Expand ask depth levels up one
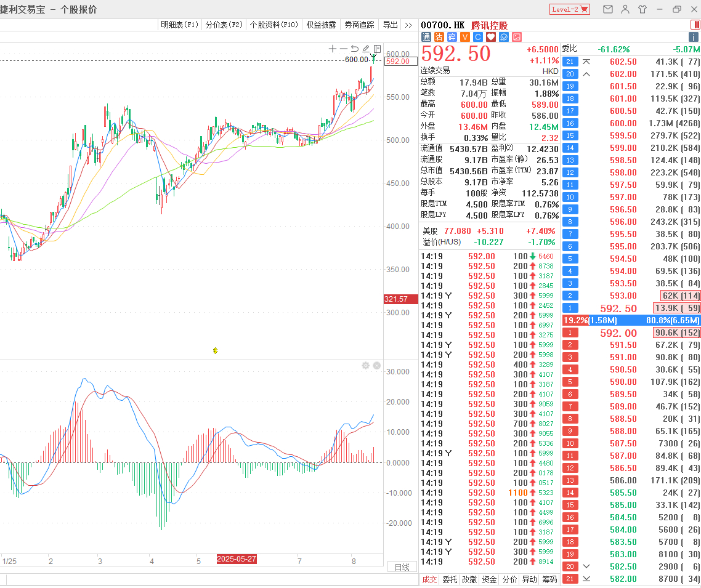The image size is (701, 588). 586,74
